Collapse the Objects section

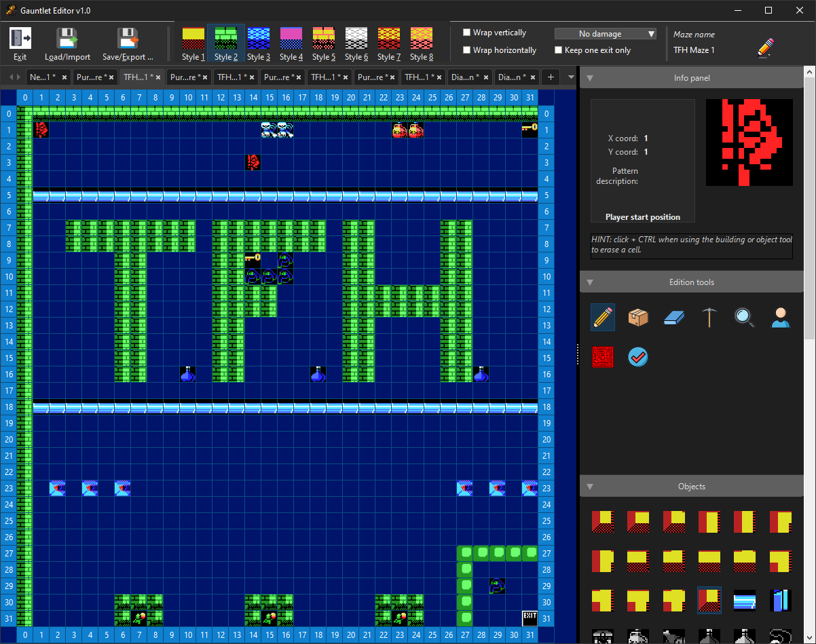point(590,487)
